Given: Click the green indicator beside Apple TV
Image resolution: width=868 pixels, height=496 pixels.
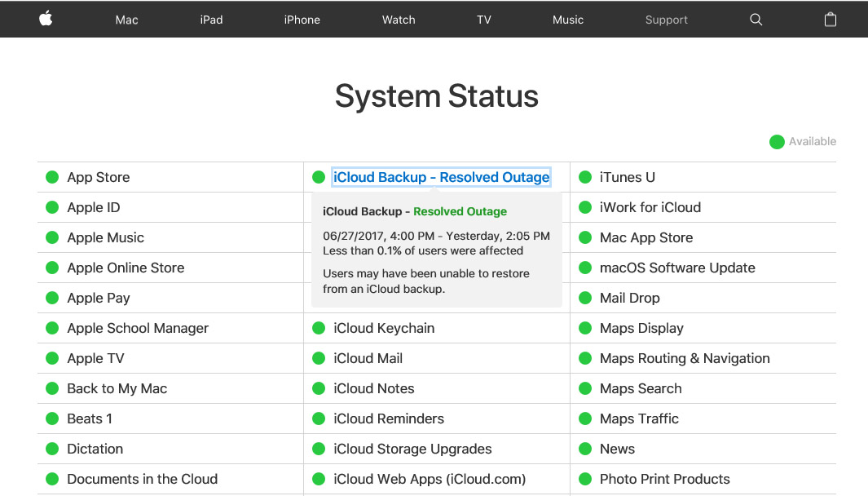Looking at the screenshot, I should click(x=52, y=359).
